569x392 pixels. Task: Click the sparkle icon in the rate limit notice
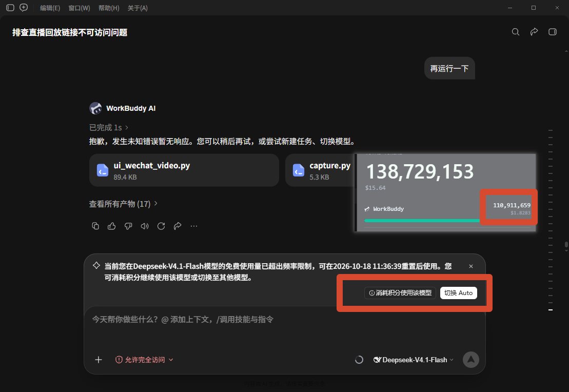pyautogui.click(x=96, y=265)
